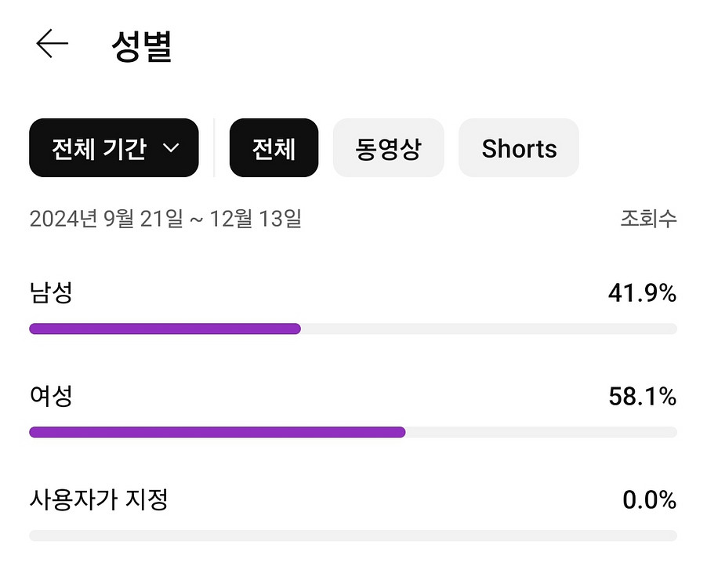Screen dimensions: 707x588
Task: Tap the 성별 page title
Action: (x=142, y=45)
